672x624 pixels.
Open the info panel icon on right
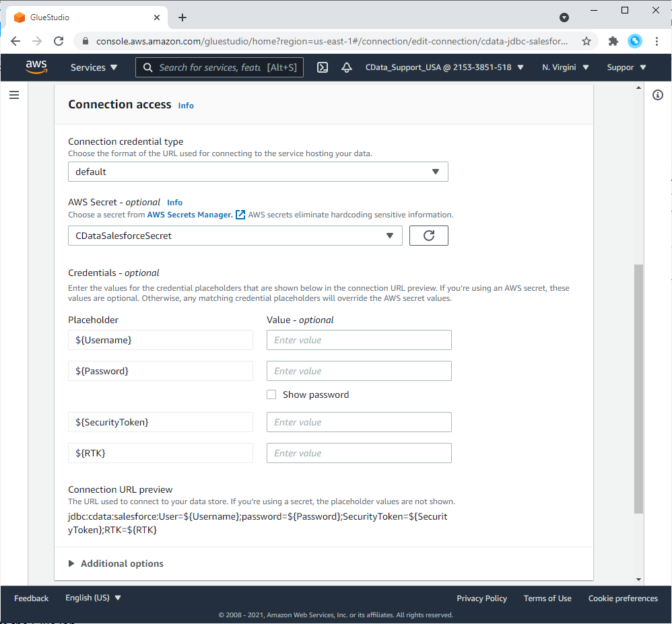click(658, 96)
